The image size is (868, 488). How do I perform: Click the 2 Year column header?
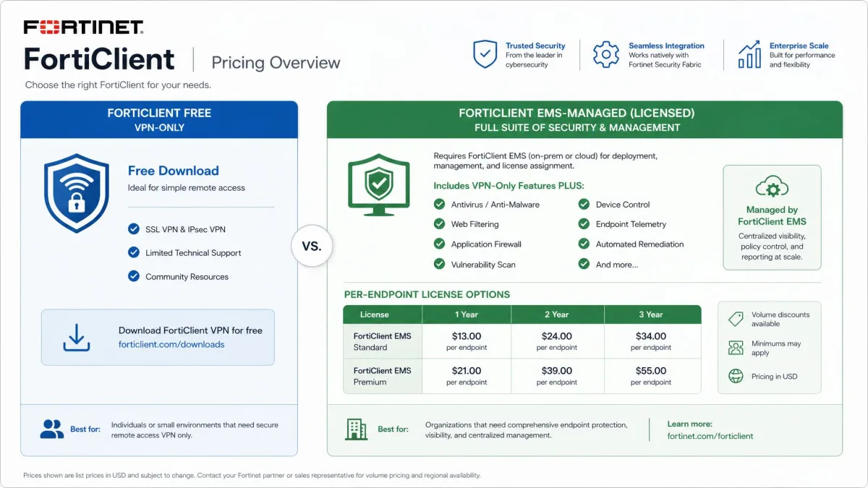point(557,314)
